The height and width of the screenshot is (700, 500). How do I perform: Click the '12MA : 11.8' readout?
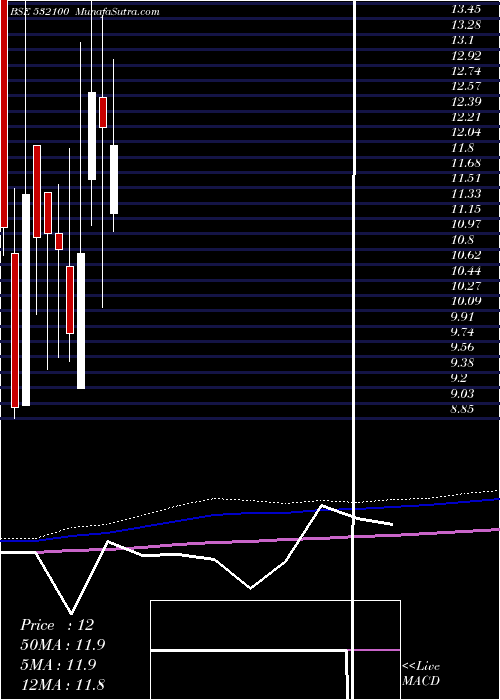(x=63, y=684)
